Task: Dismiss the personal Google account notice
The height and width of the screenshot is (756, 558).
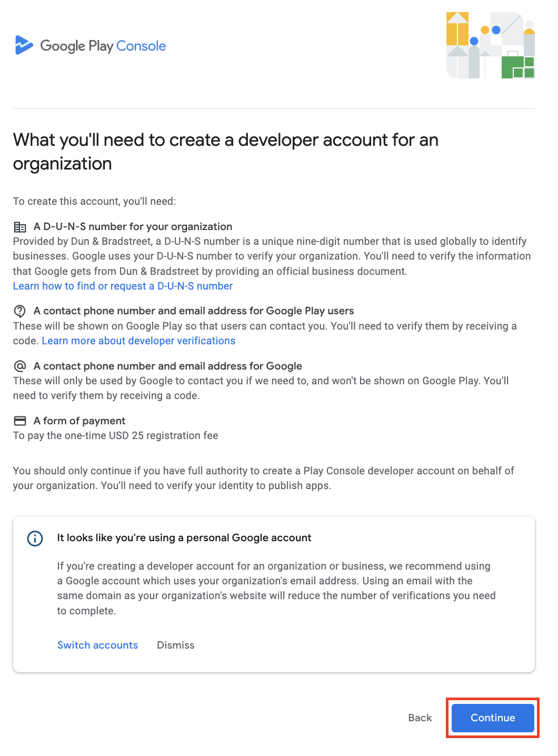Action: [x=176, y=645]
